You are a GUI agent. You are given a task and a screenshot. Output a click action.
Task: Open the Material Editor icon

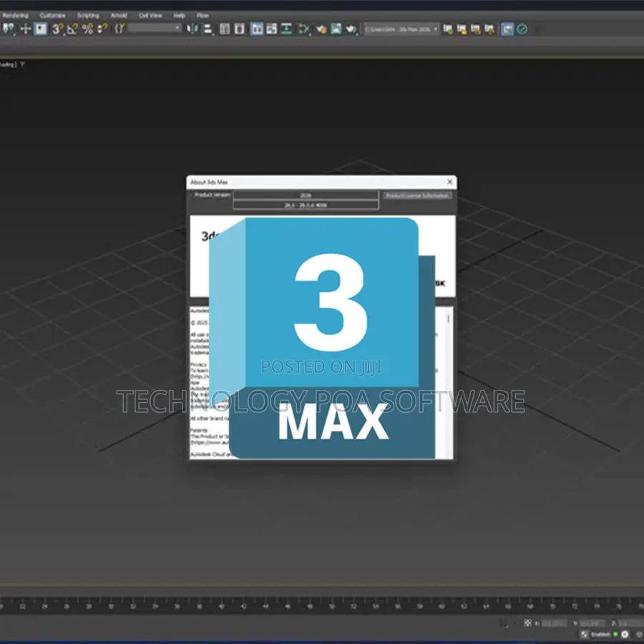(x=304, y=29)
